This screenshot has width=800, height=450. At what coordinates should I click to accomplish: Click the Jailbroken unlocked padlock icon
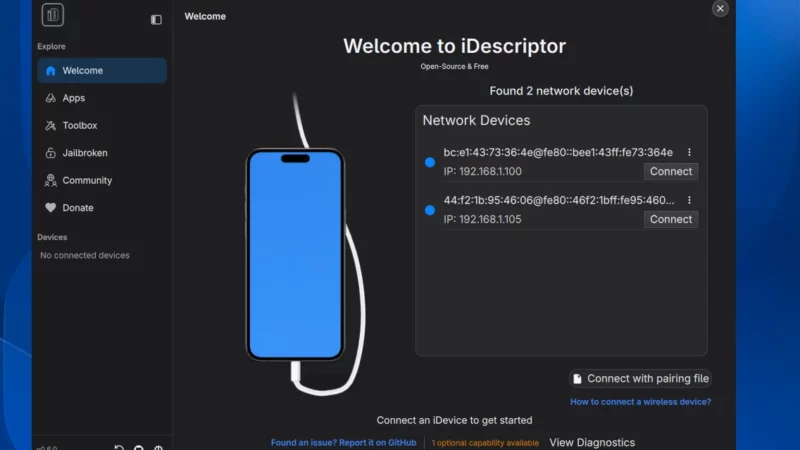pos(51,153)
